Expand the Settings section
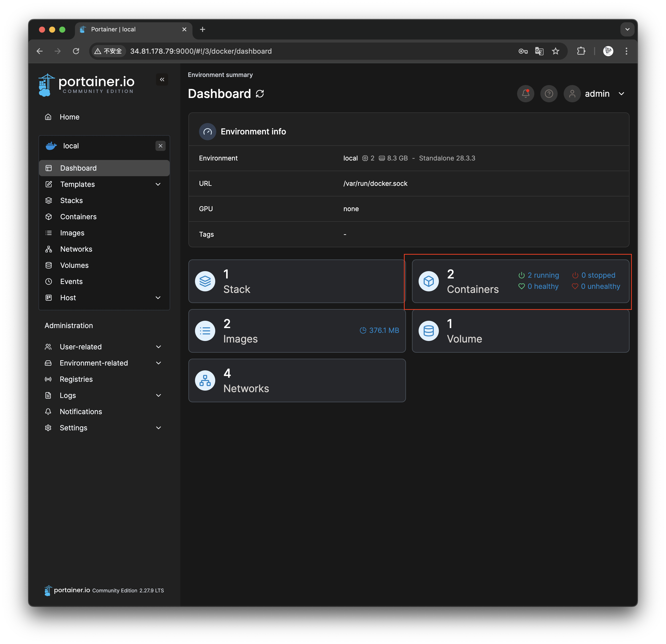The image size is (666, 644). click(x=158, y=428)
